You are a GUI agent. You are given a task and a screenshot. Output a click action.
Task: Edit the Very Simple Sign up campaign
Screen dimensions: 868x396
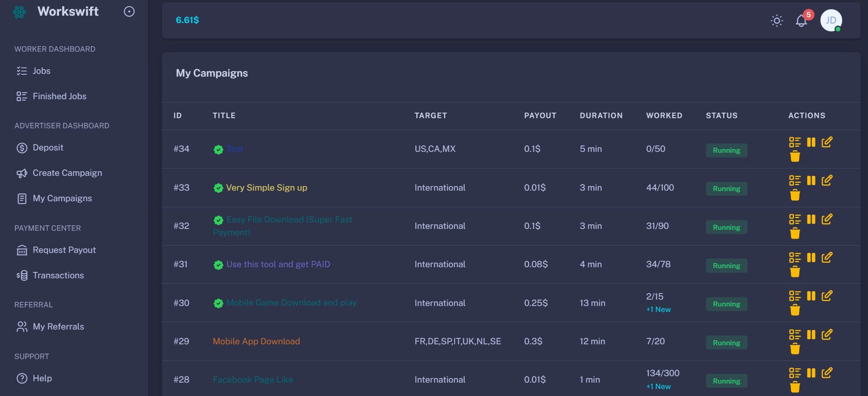coord(827,180)
